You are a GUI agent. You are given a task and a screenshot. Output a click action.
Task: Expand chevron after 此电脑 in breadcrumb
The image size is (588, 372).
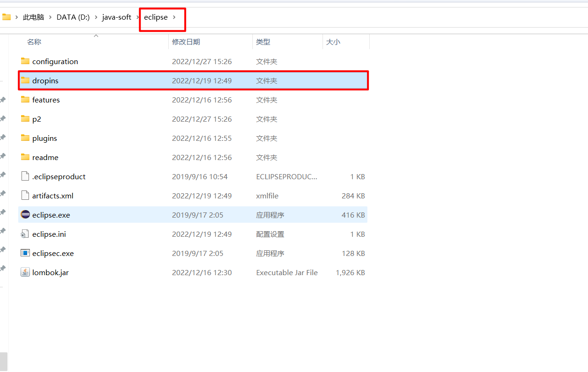[50, 17]
